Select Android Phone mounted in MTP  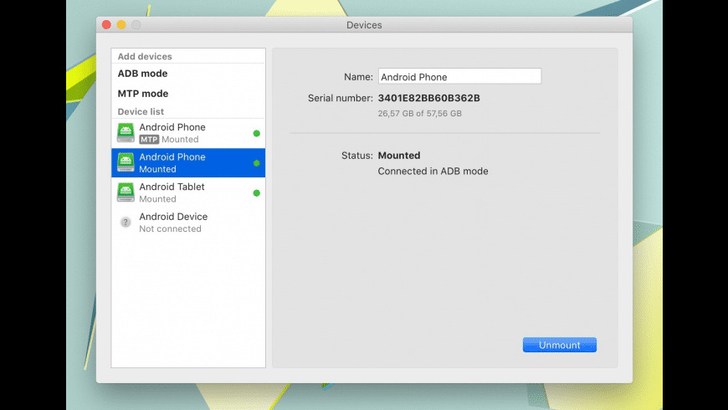point(188,133)
